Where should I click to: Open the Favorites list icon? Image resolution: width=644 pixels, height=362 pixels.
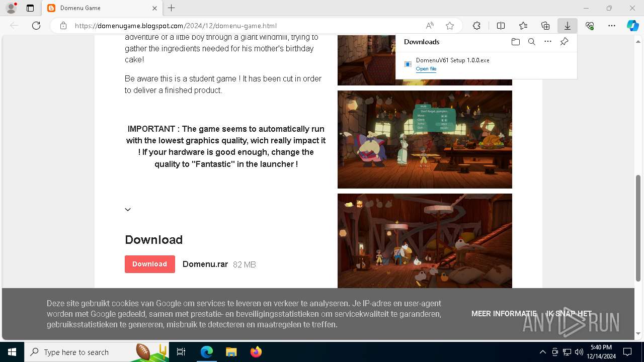tap(523, 26)
